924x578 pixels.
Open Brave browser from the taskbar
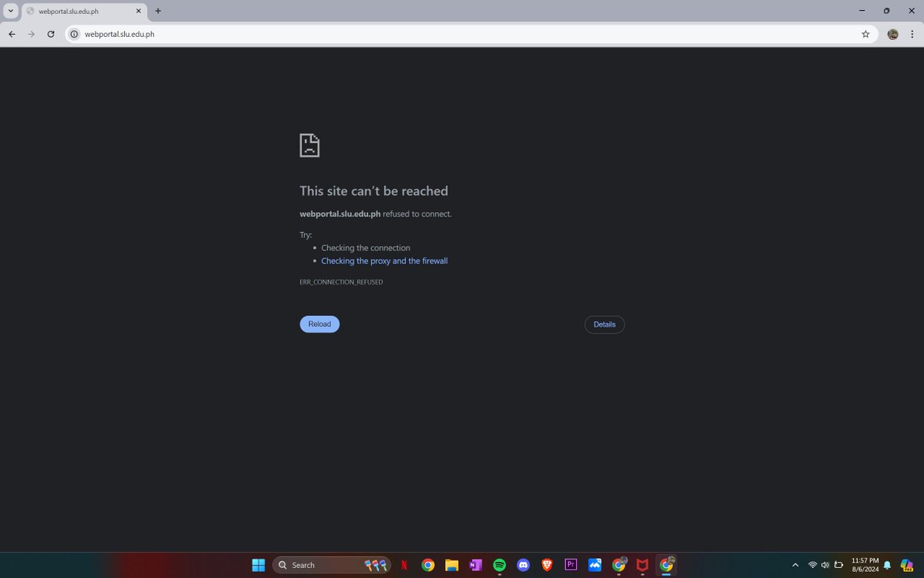coord(547,565)
